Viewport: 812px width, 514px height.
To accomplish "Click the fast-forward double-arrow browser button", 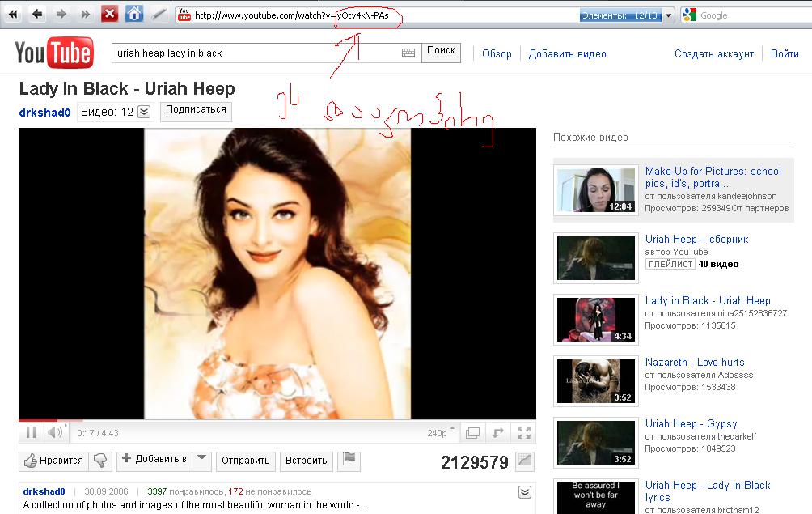I will click(x=85, y=15).
